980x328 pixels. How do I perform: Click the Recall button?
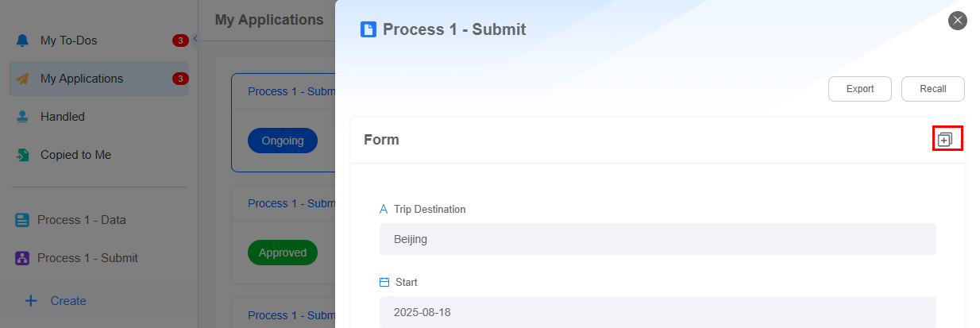933,89
